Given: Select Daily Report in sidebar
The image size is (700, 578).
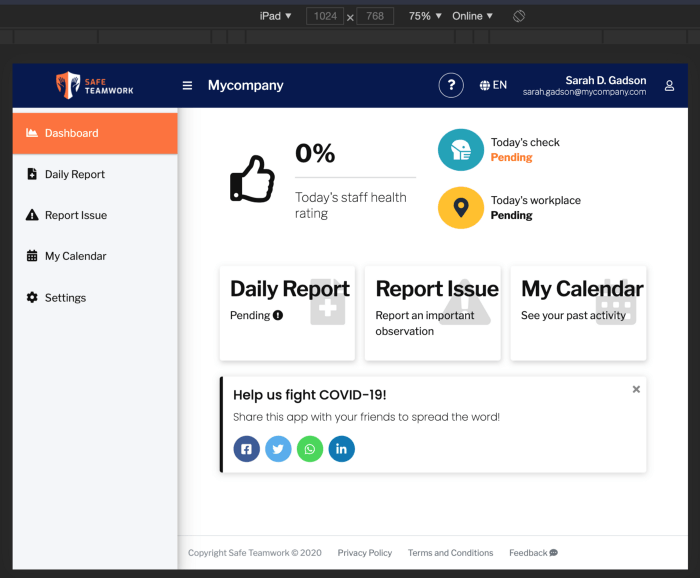Looking at the screenshot, I should [74, 174].
